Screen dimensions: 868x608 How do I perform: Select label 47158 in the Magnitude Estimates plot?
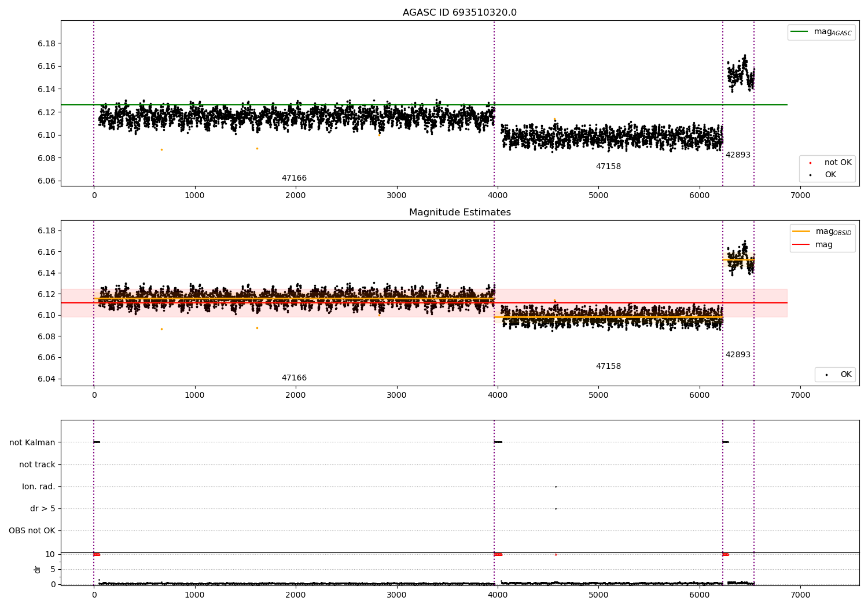[x=608, y=367]
